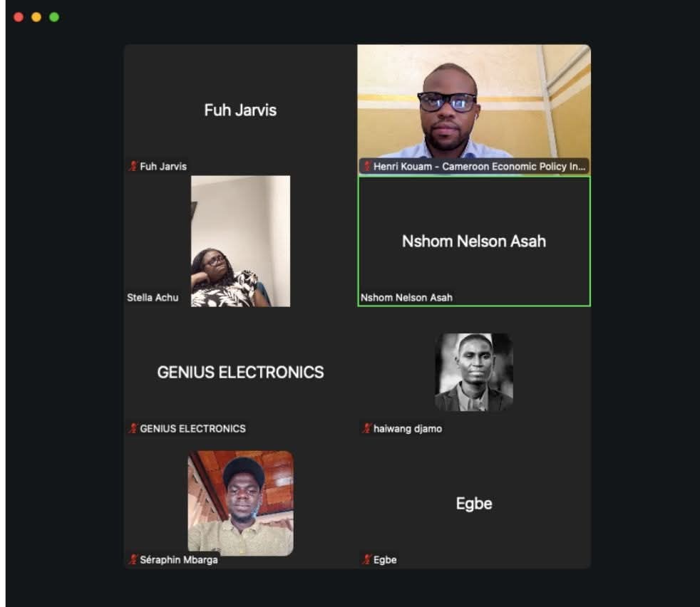The image size is (700, 607).
Task: Click the Stella Achu name label
Action: click(x=153, y=297)
